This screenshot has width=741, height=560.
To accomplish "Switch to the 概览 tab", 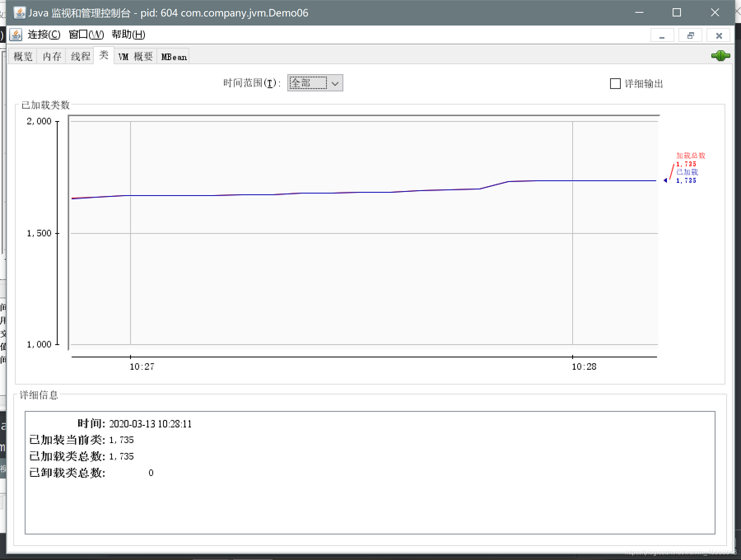I will click(23, 56).
